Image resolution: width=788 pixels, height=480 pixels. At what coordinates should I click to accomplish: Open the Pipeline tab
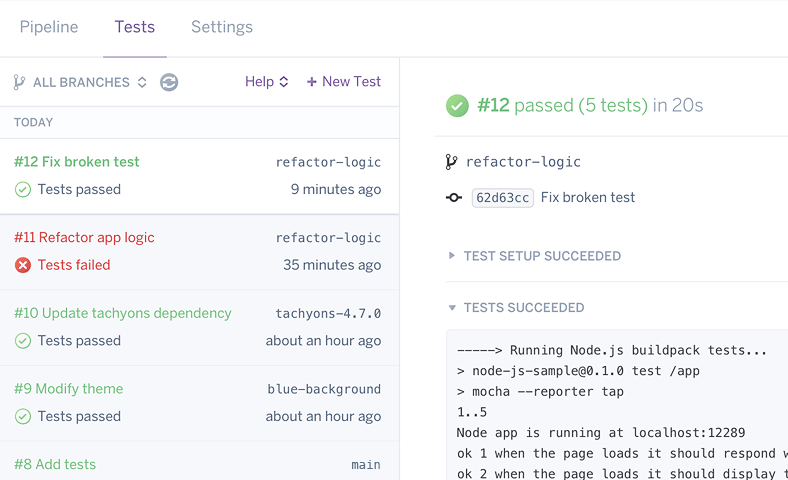click(49, 27)
